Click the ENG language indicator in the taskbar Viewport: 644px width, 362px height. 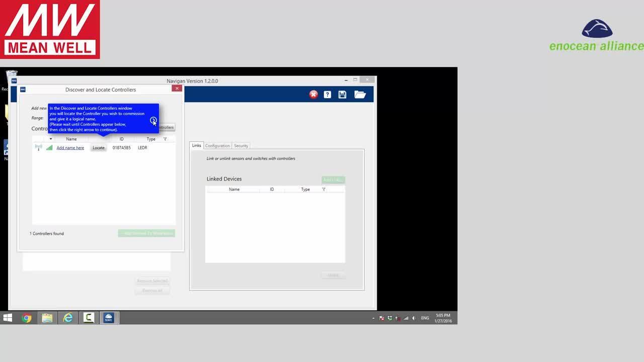click(425, 318)
